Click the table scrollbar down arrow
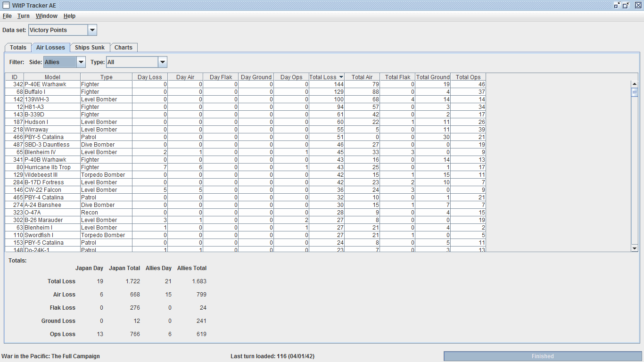 (x=635, y=248)
